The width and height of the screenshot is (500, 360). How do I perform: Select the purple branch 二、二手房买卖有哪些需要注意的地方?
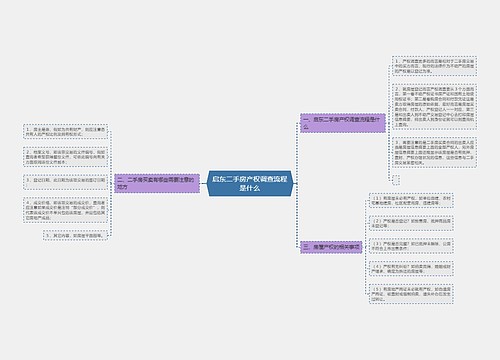click(x=157, y=183)
